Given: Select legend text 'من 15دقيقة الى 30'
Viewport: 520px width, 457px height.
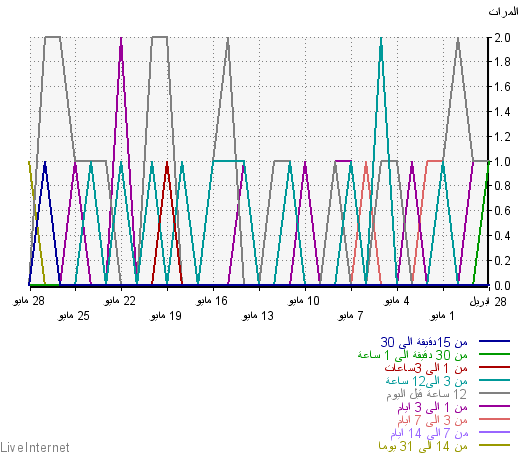Looking at the screenshot, I should click(424, 342).
